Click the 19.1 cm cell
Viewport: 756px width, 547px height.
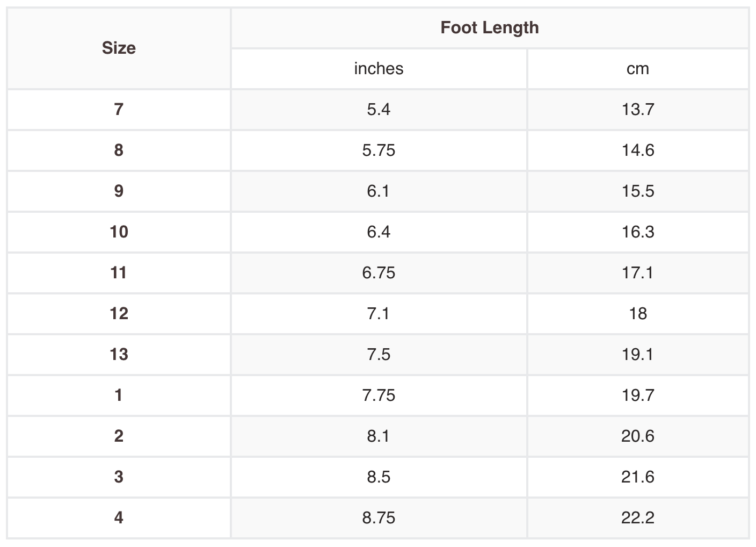coord(637,355)
